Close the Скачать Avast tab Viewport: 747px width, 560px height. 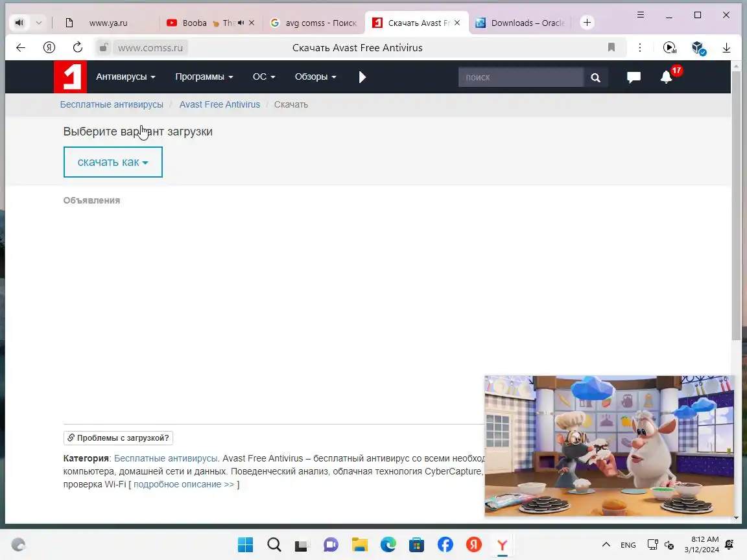click(457, 23)
